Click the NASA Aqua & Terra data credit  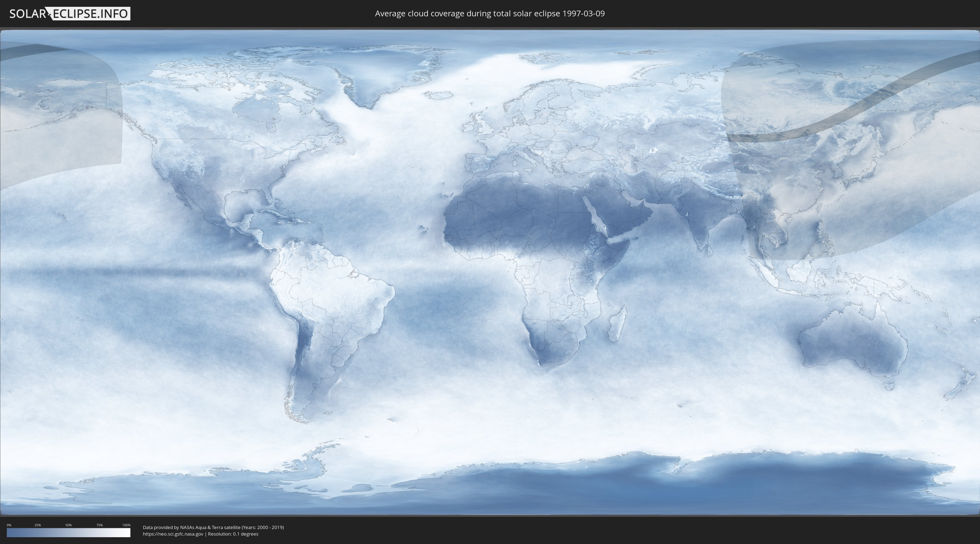[213, 527]
